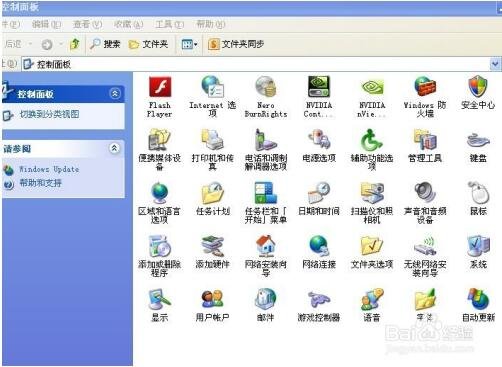Open 无线网络安装向导 icon
Viewport: 502px width, 367px height.
click(x=425, y=256)
